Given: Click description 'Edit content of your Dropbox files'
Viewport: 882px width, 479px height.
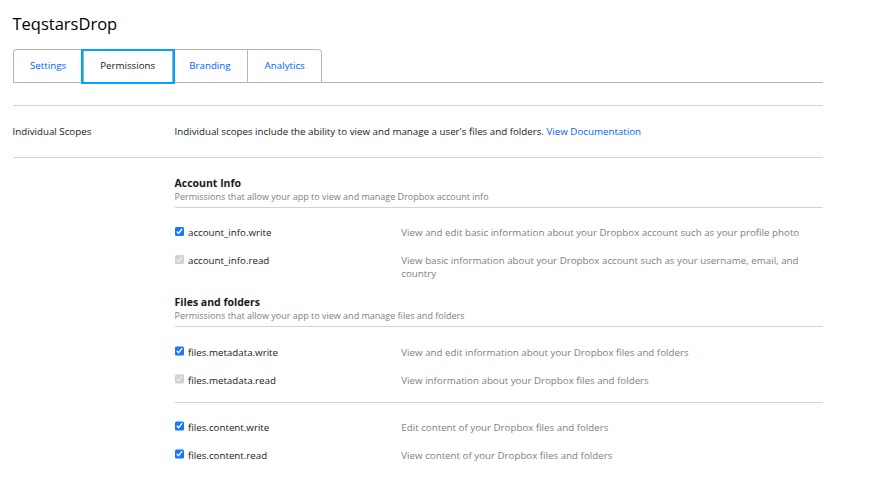Looking at the screenshot, I should pos(505,428).
